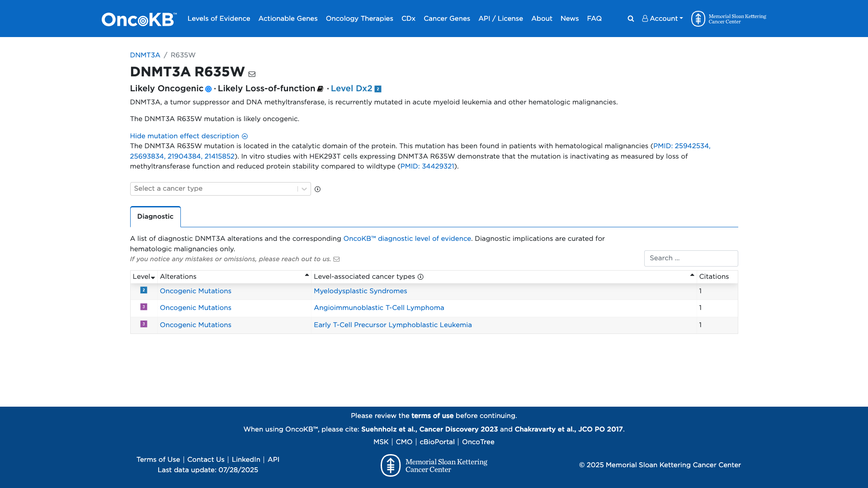
Task: Open Angioimmunoblastic T-Cell Lymphoma link
Action: 379,308
